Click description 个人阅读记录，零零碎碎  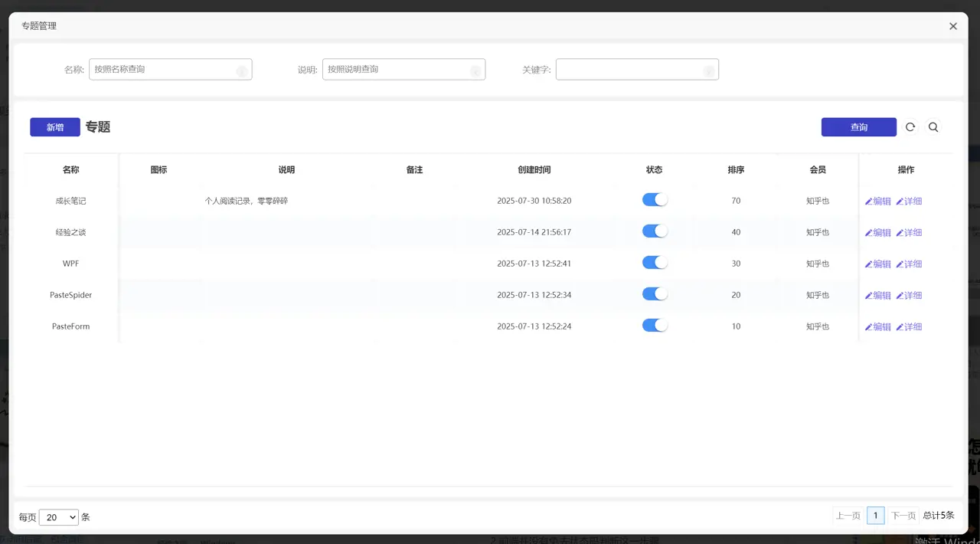(x=247, y=201)
